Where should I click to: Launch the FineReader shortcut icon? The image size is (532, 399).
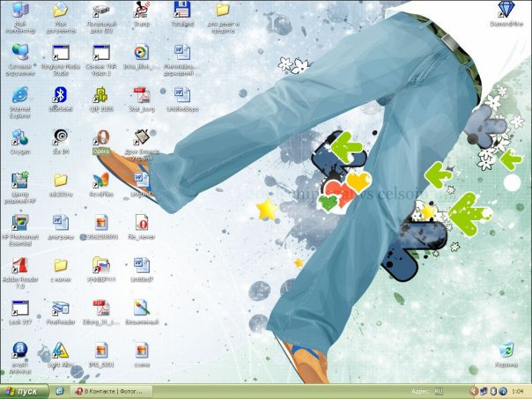click(x=61, y=307)
